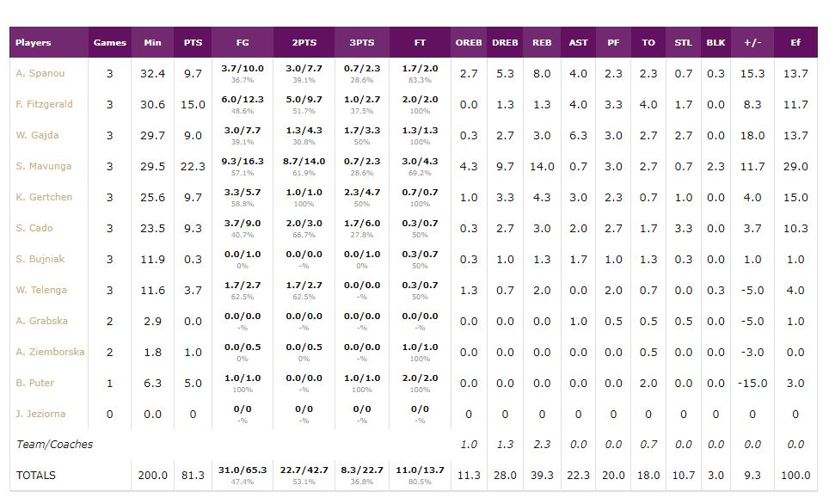Select J. Jeziorna player name
Screen dimensions: 829x504
click(x=40, y=414)
